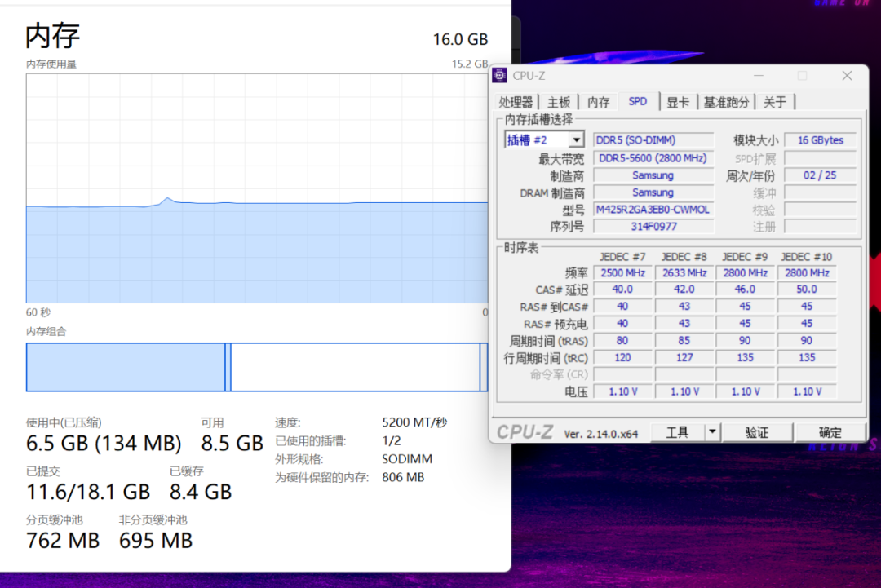Click the 16 GBytes module size value
The image size is (881, 588).
(x=821, y=139)
